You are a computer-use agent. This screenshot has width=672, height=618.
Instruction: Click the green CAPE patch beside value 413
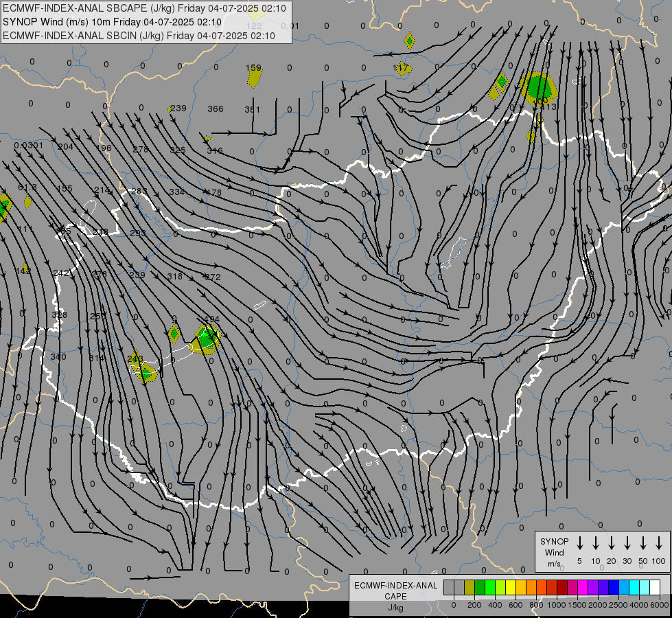click(x=538, y=87)
